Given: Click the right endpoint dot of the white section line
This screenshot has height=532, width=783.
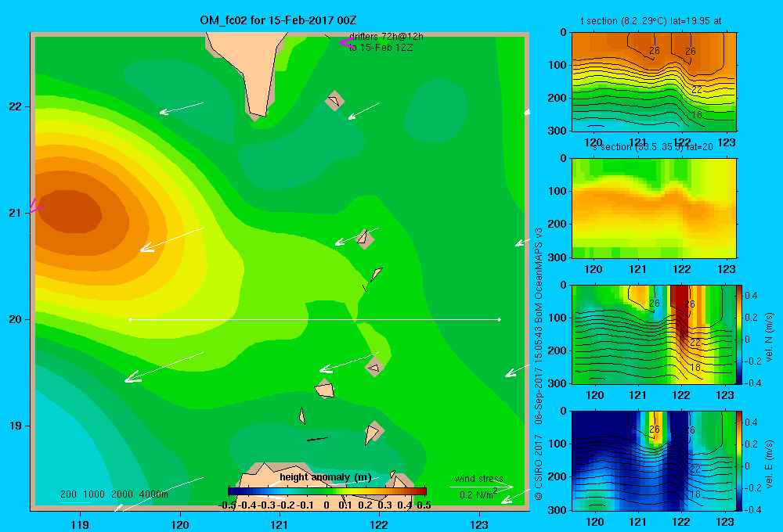Looking at the screenshot, I should pyautogui.click(x=500, y=319).
